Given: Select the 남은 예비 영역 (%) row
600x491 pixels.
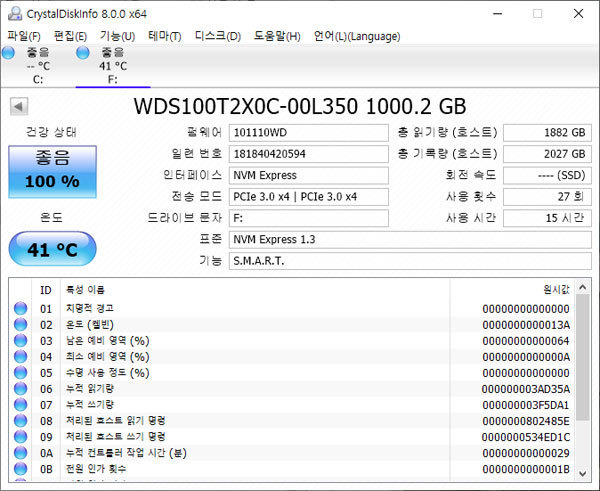Looking at the screenshot, I should pyautogui.click(x=292, y=341).
